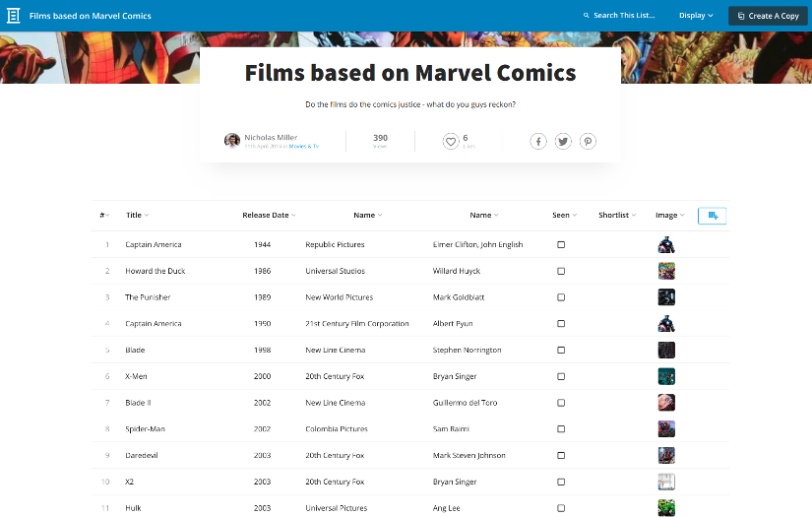The width and height of the screenshot is (812, 517).
Task: Pin the list on Pinterest
Action: [588, 141]
